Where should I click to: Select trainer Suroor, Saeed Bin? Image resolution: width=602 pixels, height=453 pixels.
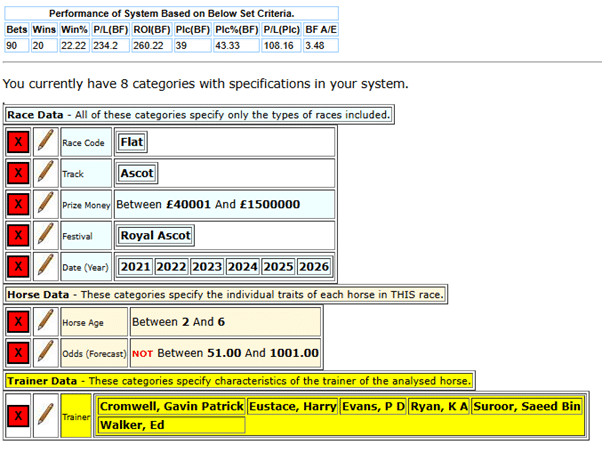click(x=527, y=407)
